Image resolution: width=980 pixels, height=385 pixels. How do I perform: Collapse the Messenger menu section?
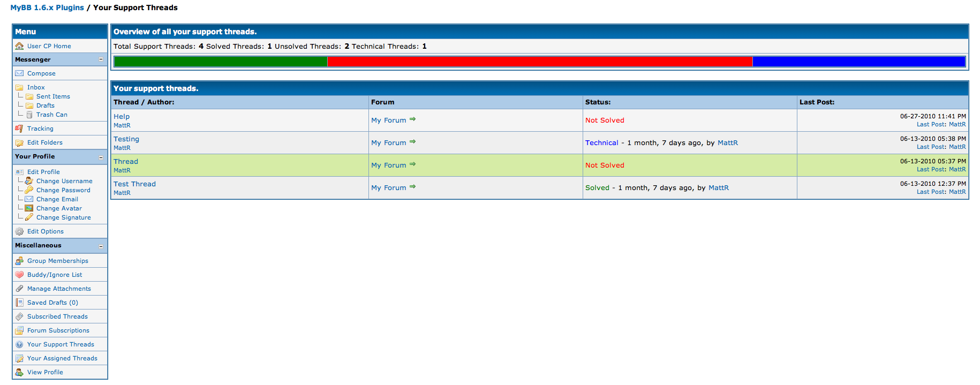pyautogui.click(x=101, y=59)
